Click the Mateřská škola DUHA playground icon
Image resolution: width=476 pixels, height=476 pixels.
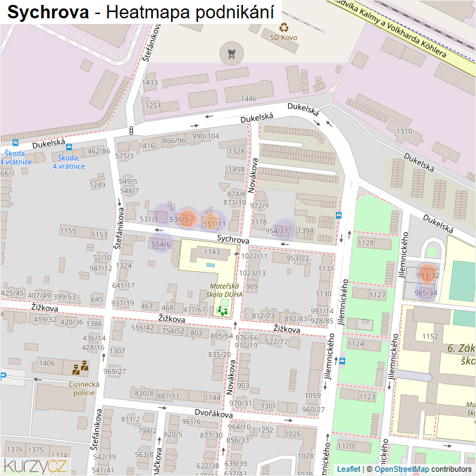223,311
